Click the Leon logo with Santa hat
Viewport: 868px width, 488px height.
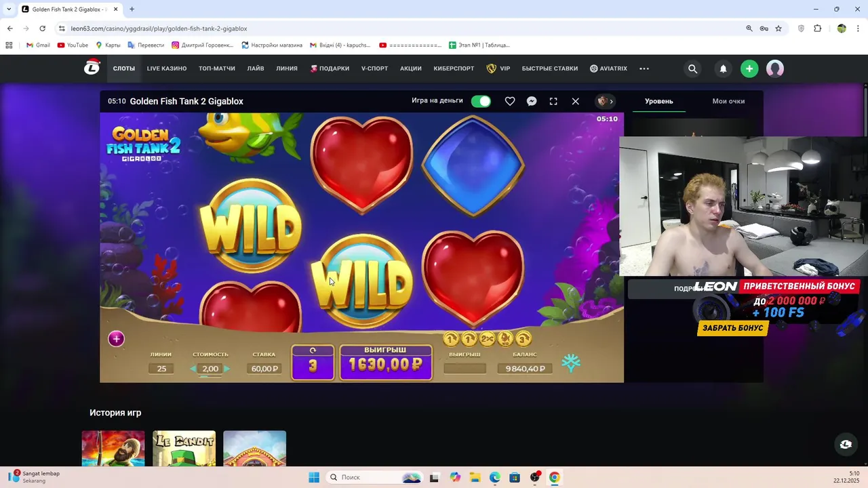tap(92, 68)
